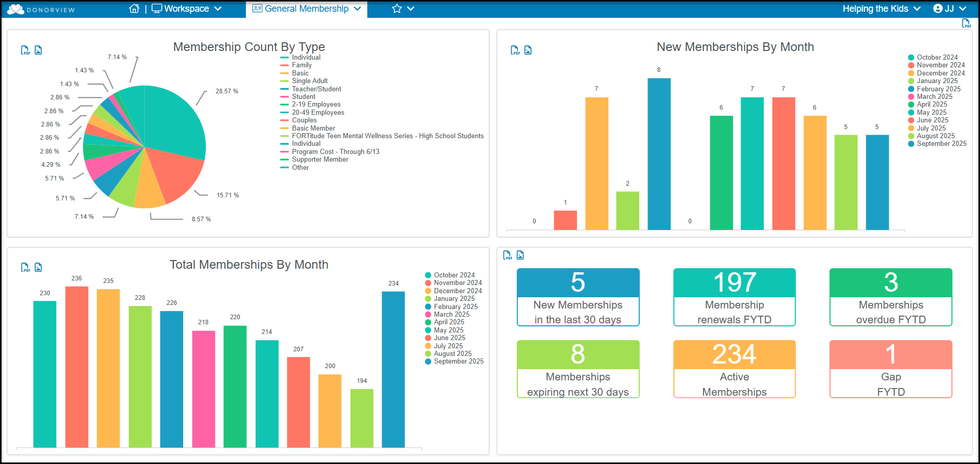The width and height of the screenshot is (980, 464).
Task: Toggle March 2025 in New Memberships legend
Action: pyautogui.click(x=931, y=97)
